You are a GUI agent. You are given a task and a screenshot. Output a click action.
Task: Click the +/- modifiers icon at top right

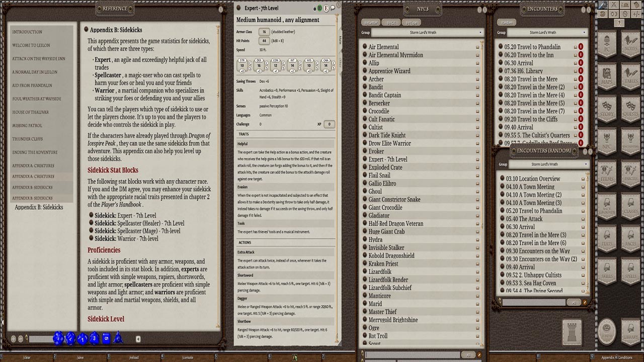(x=636, y=14)
